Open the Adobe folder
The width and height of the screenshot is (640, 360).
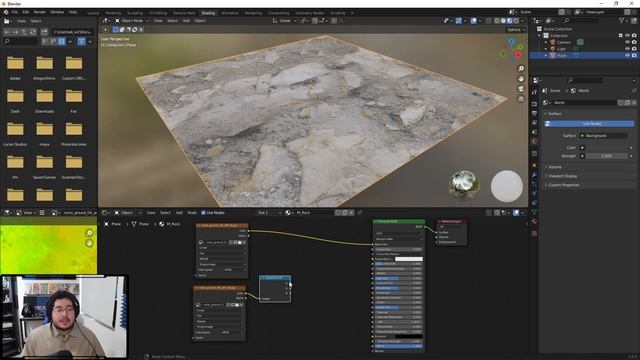click(x=15, y=67)
